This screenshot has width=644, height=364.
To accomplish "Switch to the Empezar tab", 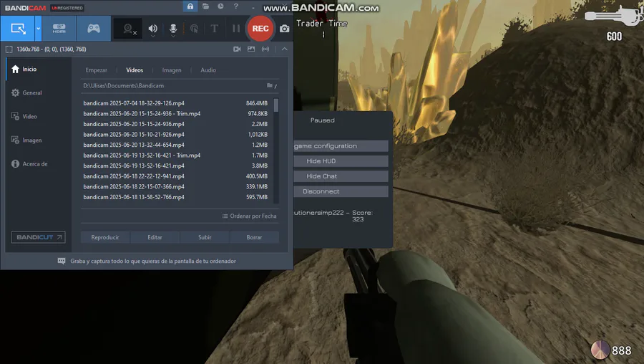I will (x=96, y=70).
